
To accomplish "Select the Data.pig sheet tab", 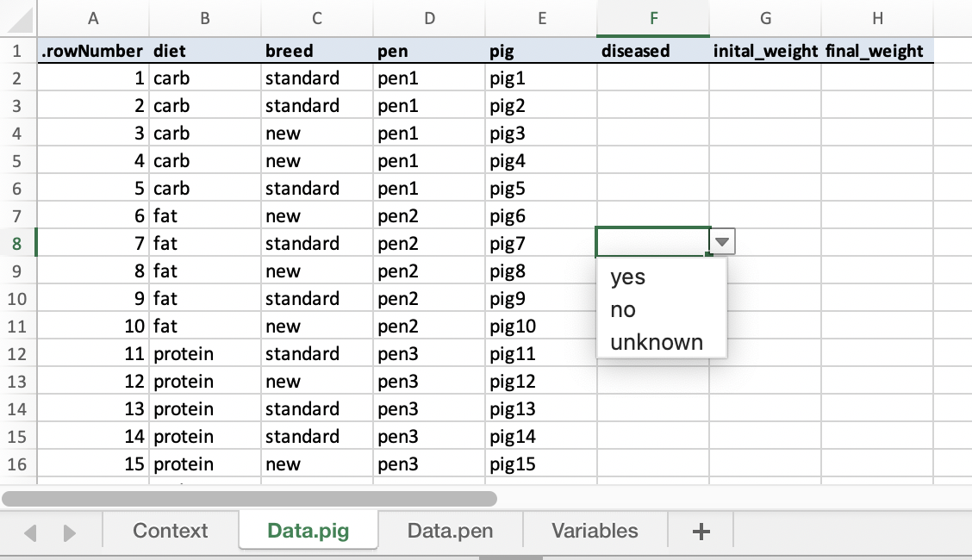I will click(308, 531).
